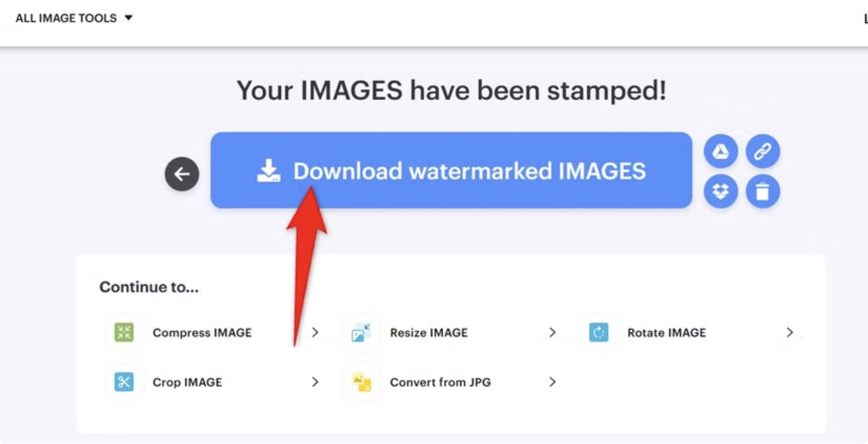Click the Rotate IMAGE icon
Image resolution: width=868 pixels, height=444 pixels.
click(x=598, y=332)
